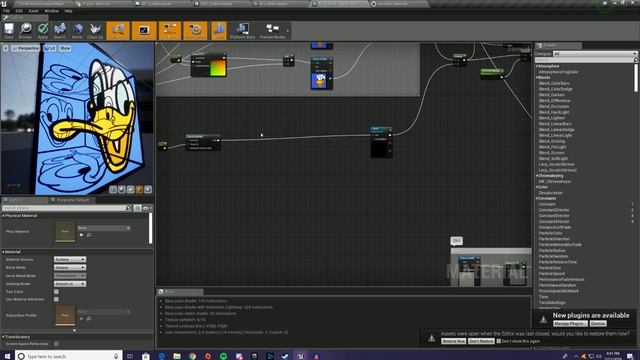Image resolution: width=640 pixels, height=360 pixels.
Task: Use custom mesh for viewport preview
Action: pyautogui.click(x=148, y=189)
